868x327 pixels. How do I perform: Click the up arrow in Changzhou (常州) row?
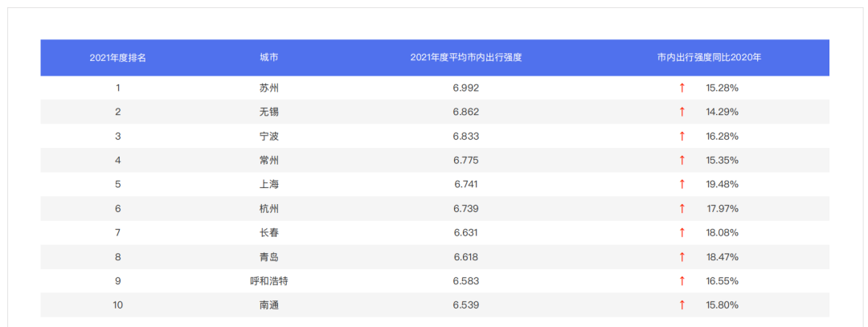click(682, 160)
